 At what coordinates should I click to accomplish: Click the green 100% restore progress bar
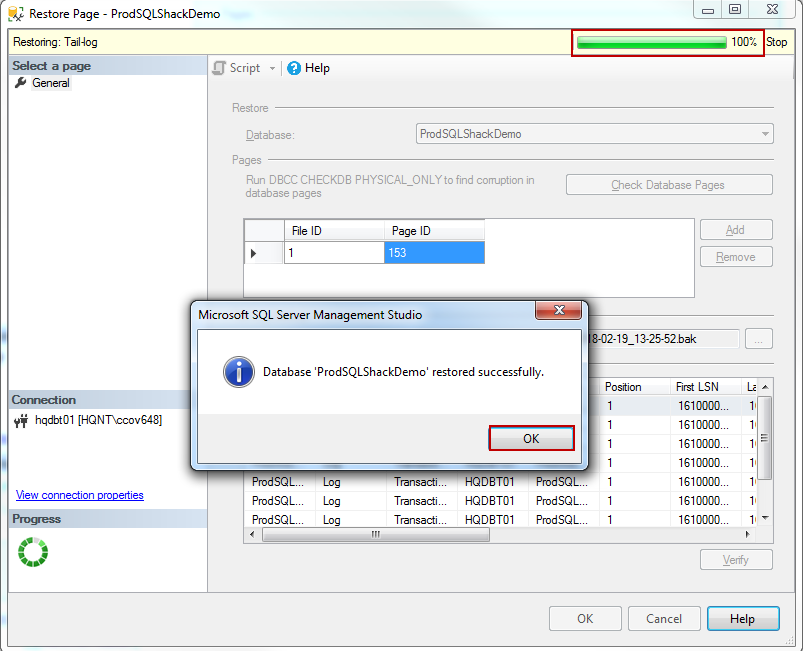pos(651,43)
